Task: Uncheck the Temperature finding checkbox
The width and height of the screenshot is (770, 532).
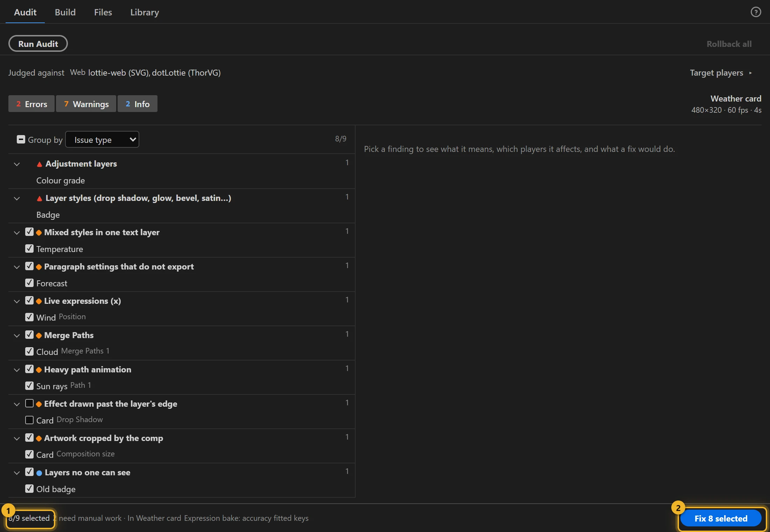Action: point(29,248)
